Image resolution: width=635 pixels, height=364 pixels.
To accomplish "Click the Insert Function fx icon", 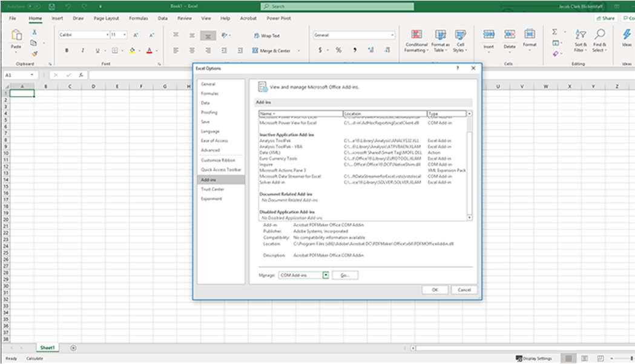I will 81,75.
